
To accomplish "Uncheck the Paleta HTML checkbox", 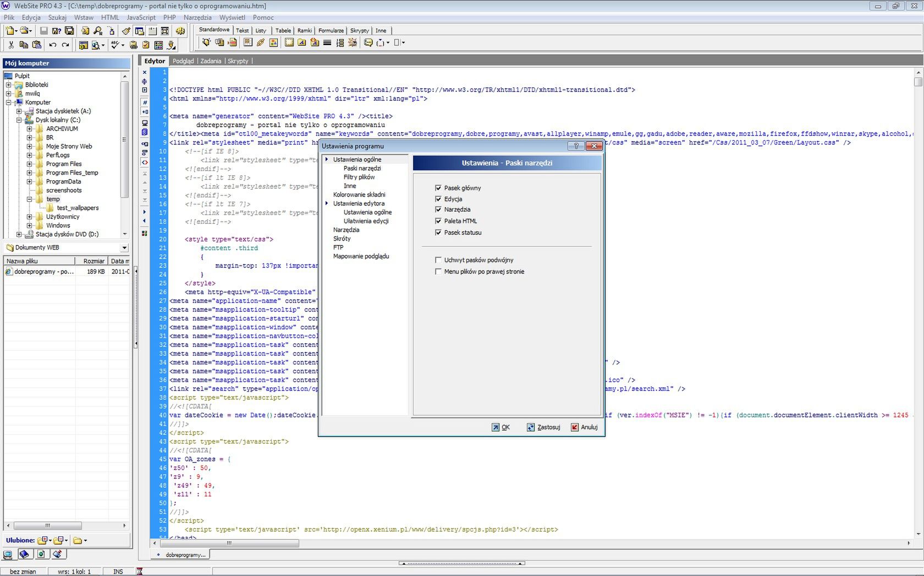I will 438,221.
